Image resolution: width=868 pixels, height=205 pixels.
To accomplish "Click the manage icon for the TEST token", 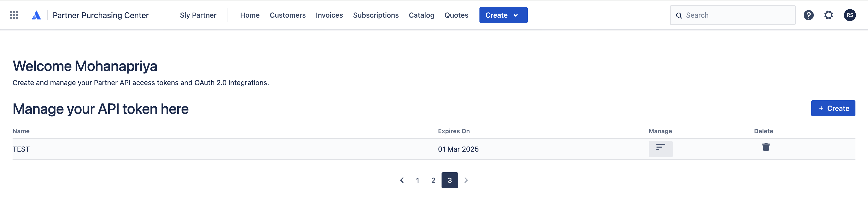I will click(x=661, y=149).
